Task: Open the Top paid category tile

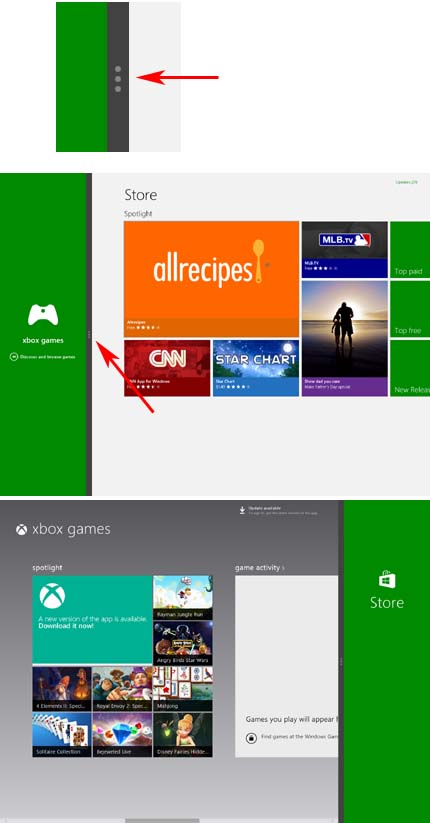Action: [x=410, y=250]
